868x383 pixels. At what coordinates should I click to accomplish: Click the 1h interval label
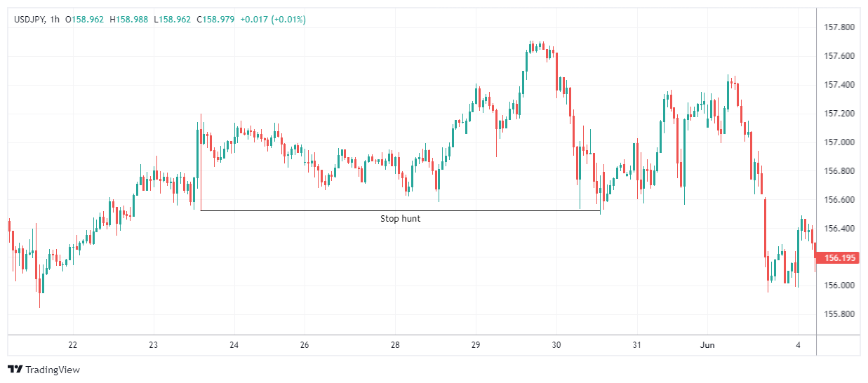click(53, 20)
